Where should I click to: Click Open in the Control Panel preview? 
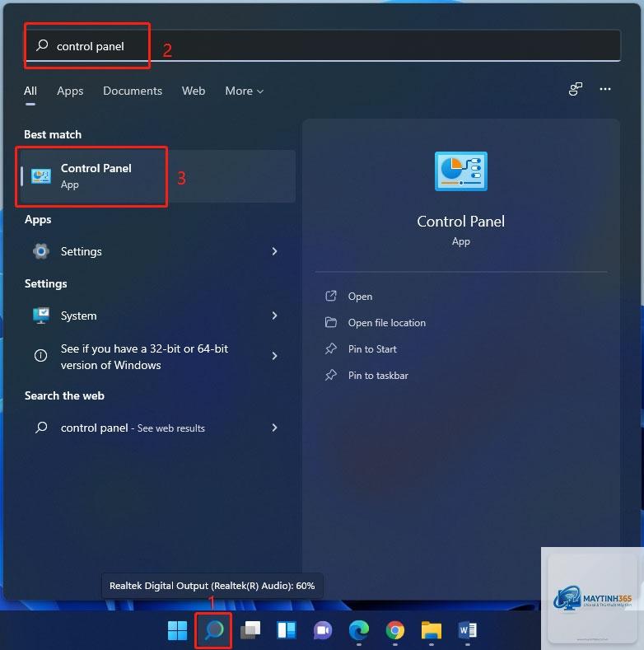point(360,297)
